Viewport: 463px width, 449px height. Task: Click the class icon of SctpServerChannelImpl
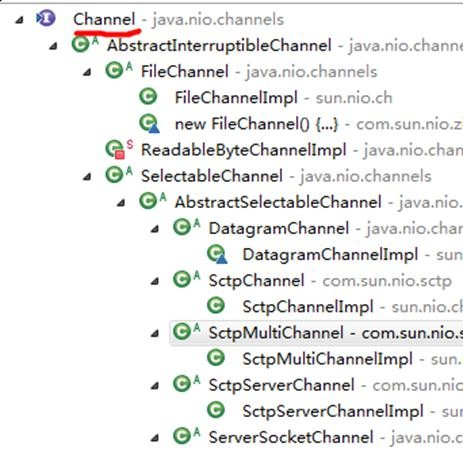pyautogui.click(x=216, y=410)
